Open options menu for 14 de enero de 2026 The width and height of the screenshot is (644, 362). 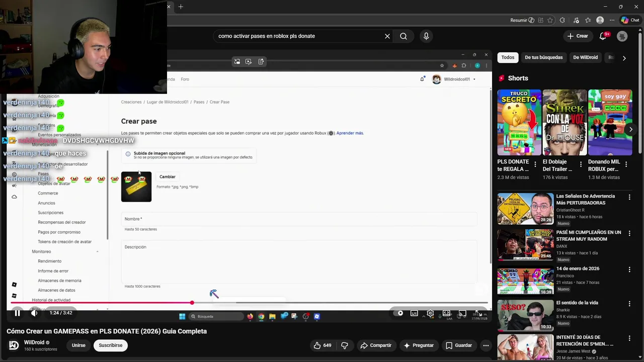point(629,269)
